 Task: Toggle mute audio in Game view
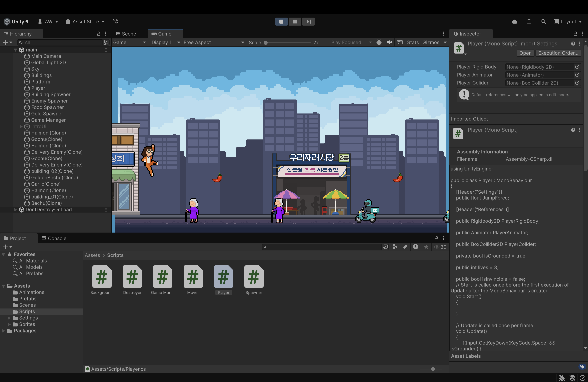click(x=389, y=42)
